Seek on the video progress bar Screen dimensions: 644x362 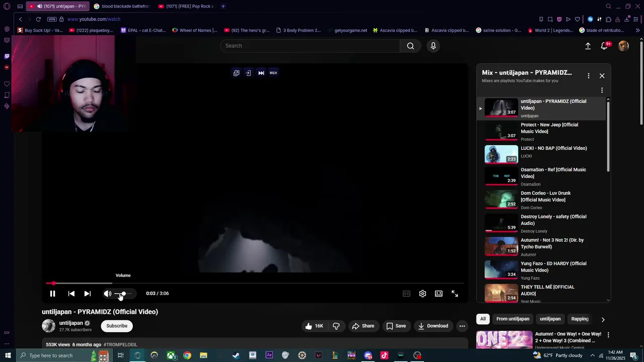tap(255, 284)
